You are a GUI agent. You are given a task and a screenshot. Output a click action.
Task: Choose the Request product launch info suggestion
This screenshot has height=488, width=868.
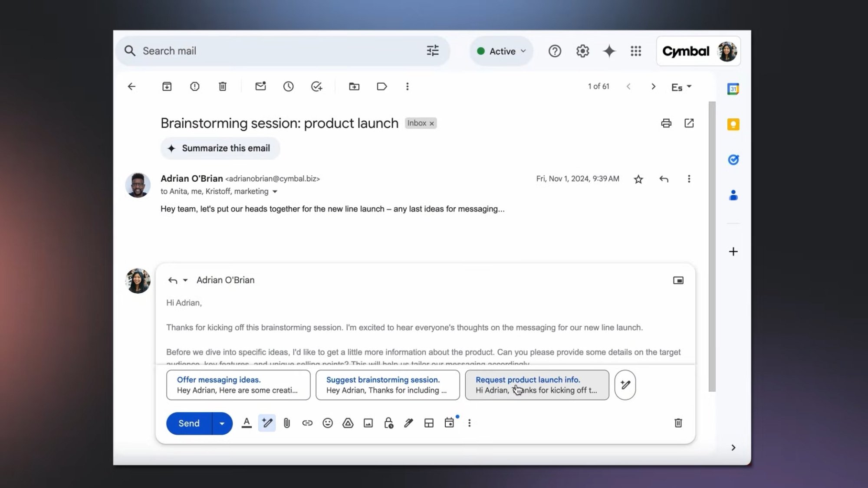click(536, 385)
